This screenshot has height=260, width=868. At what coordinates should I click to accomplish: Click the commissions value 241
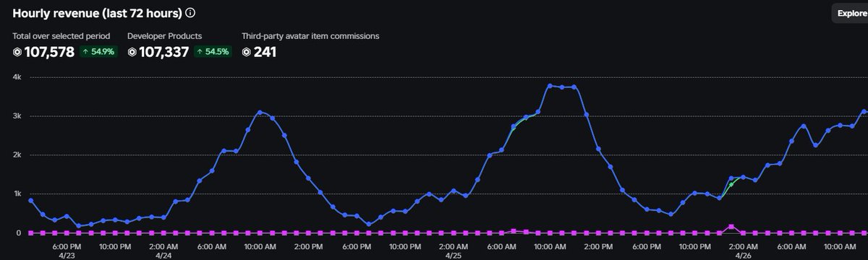[265, 52]
